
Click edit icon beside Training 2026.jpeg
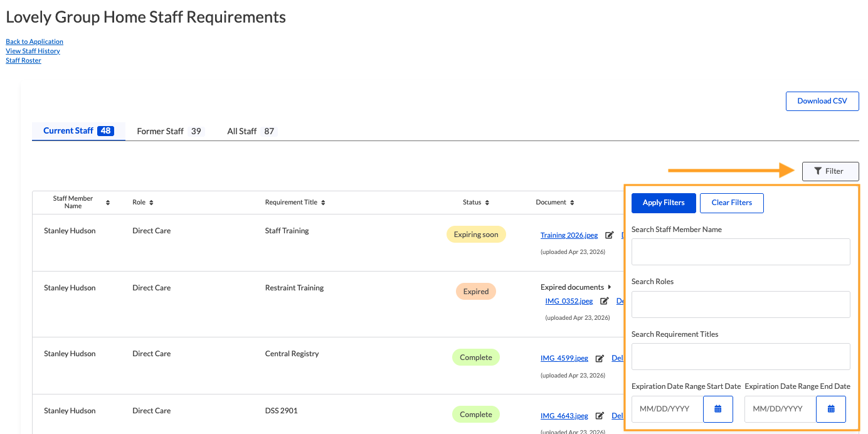[609, 235]
